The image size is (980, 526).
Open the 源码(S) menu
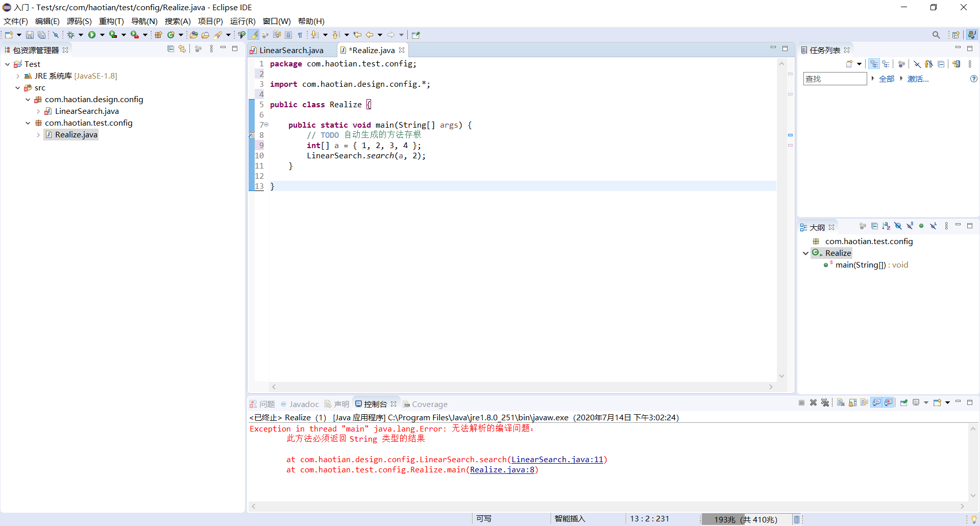click(x=79, y=21)
